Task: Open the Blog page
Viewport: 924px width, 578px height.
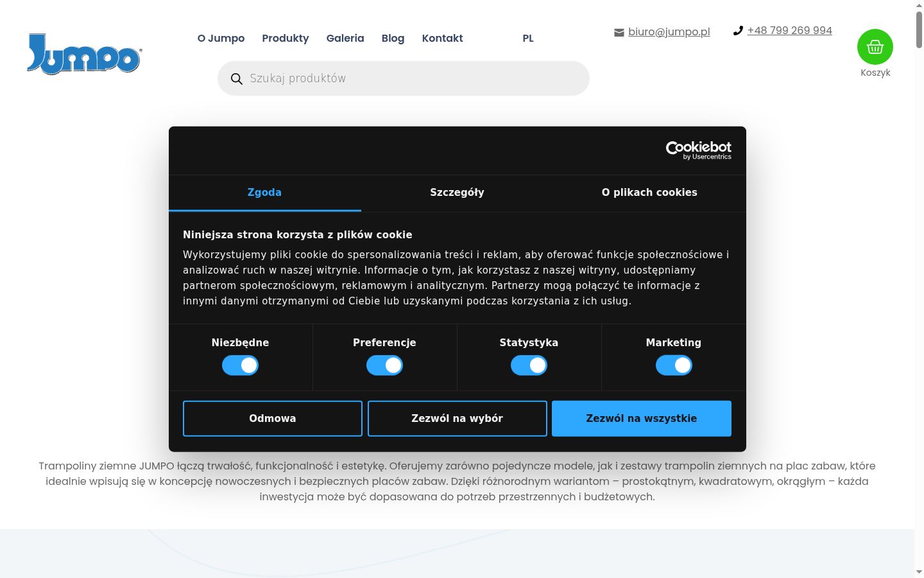Action: coord(393,39)
